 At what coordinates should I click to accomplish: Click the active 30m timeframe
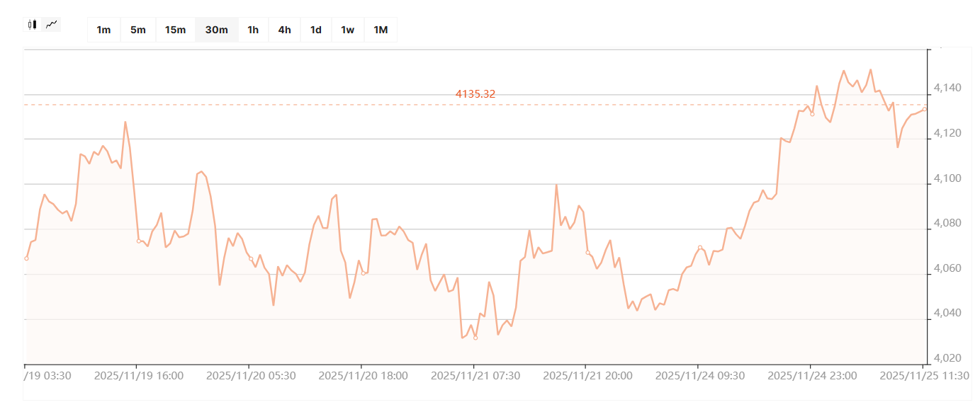216,30
